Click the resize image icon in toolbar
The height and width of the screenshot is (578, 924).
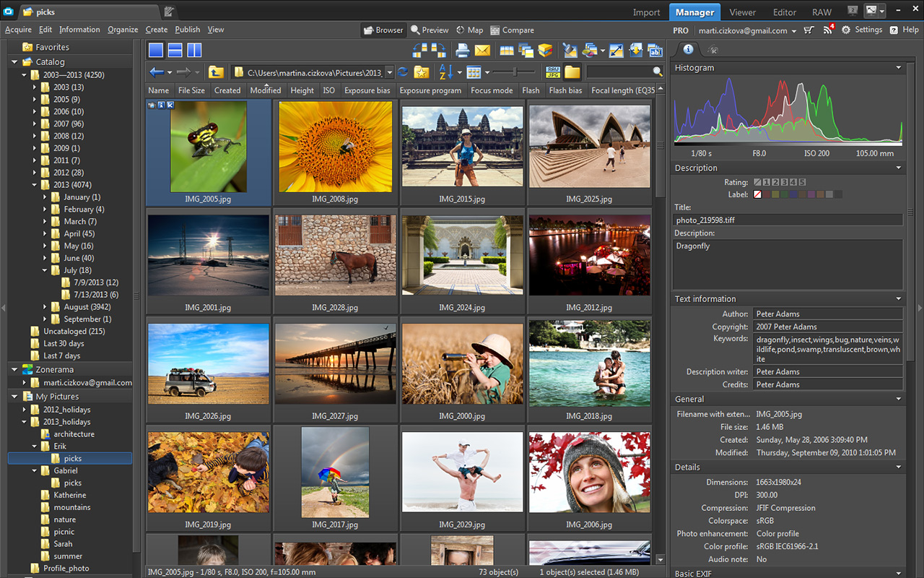[x=616, y=50]
